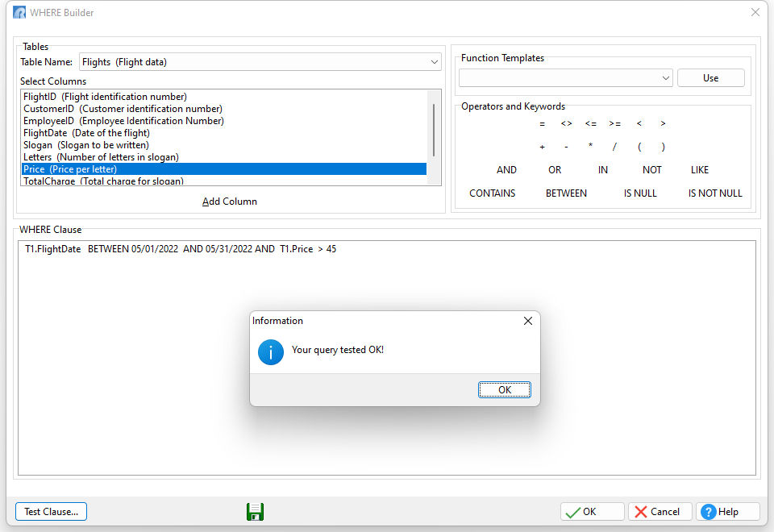Insert the CONTAINS keyword
The image size is (774, 532).
492,193
